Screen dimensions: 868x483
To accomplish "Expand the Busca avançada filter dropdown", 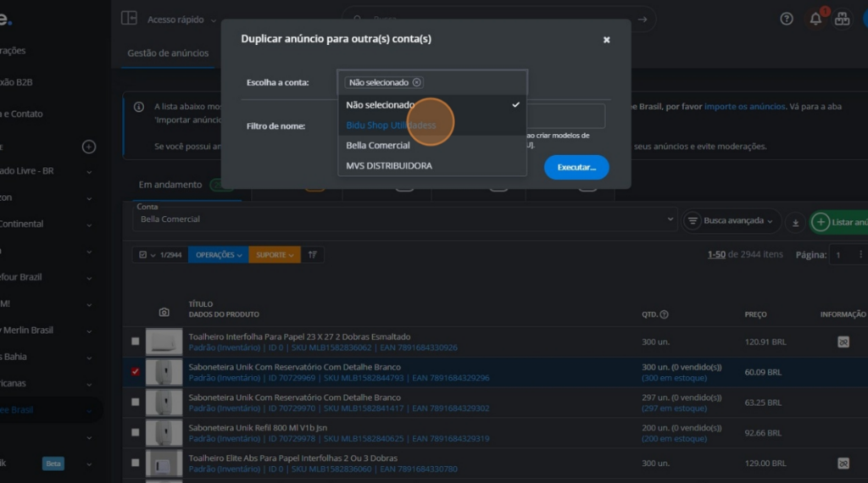I will [x=731, y=221].
